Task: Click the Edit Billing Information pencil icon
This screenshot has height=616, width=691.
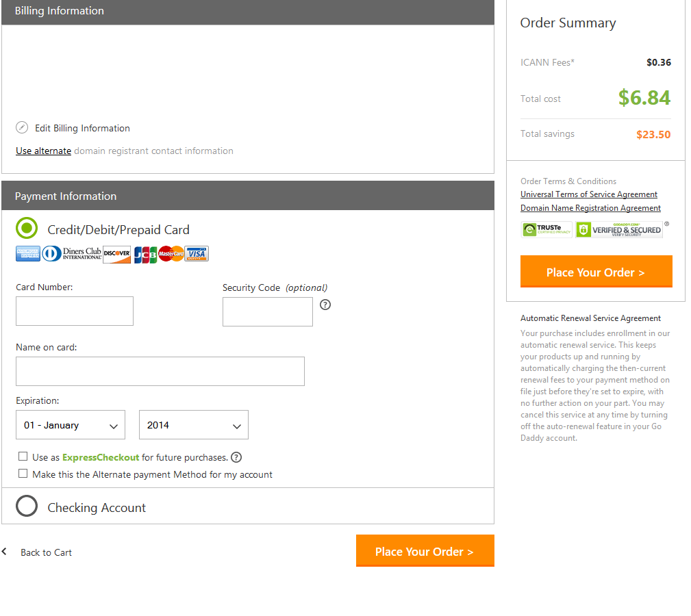Action: click(x=22, y=128)
